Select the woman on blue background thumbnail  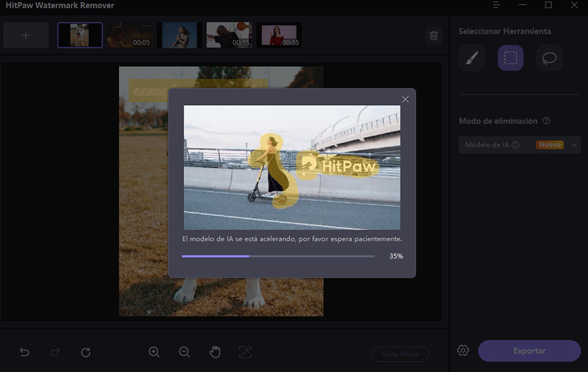click(179, 35)
